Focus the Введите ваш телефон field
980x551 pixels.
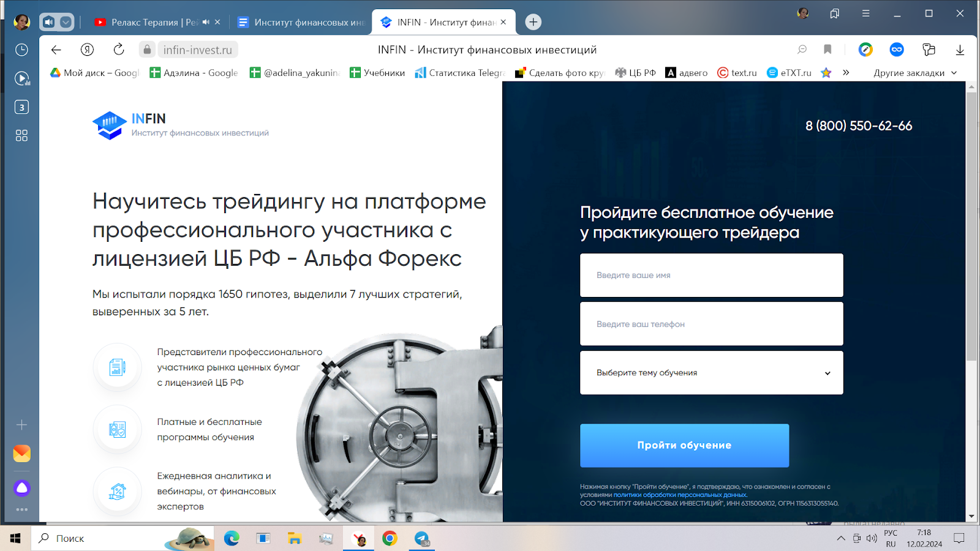pyautogui.click(x=711, y=324)
